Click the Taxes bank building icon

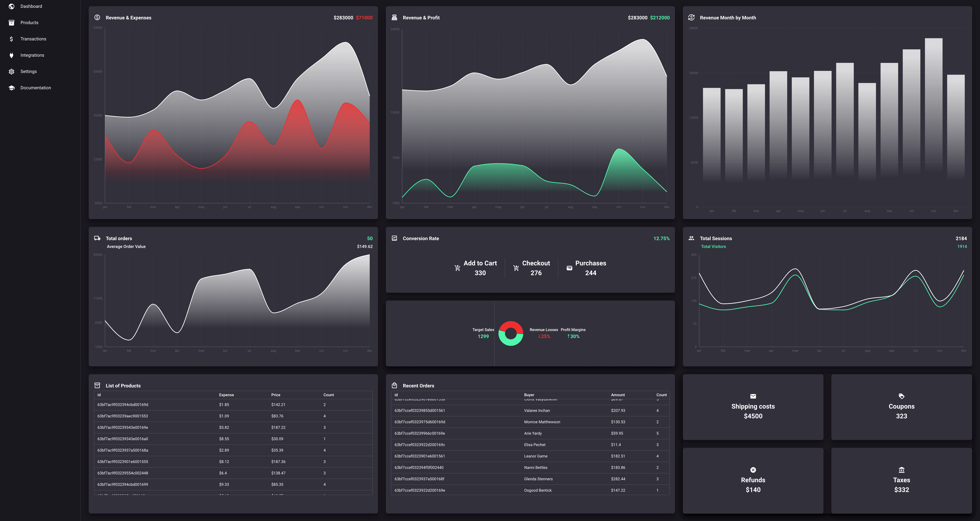[x=901, y=470]
